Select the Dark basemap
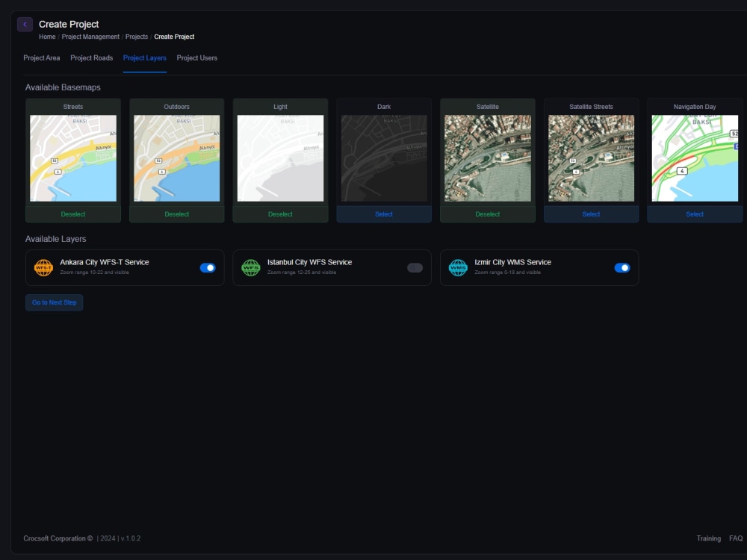The width and height of the screenshot is (747, 560). click(384, 214)
